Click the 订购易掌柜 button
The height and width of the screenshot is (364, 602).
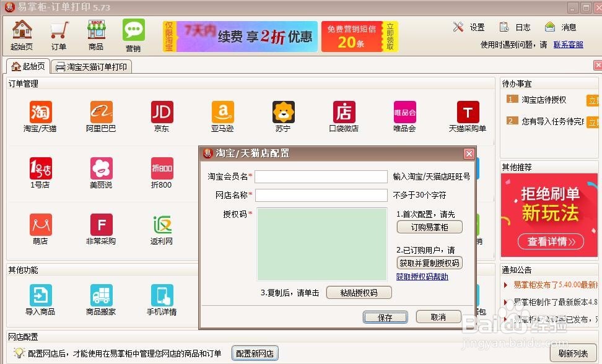click(429, 227)
